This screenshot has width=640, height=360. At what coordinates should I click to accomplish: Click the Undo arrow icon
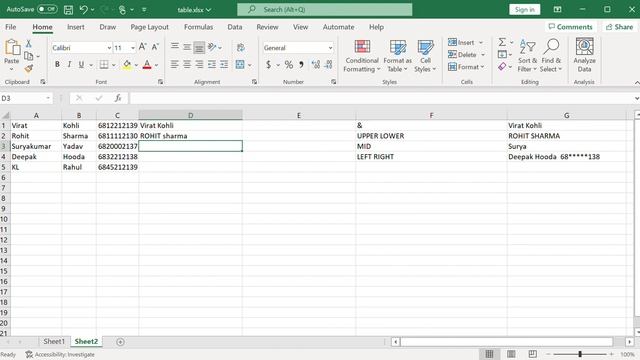click(83, 9)
